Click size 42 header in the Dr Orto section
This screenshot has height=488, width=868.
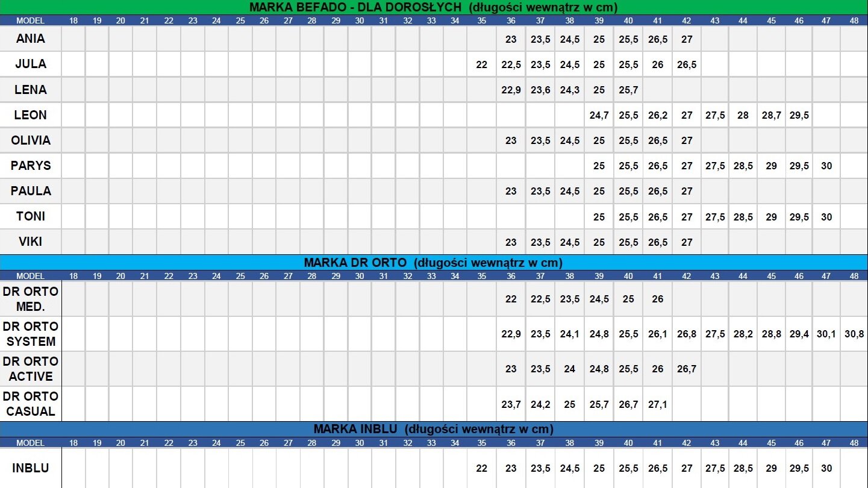(687, 276)
